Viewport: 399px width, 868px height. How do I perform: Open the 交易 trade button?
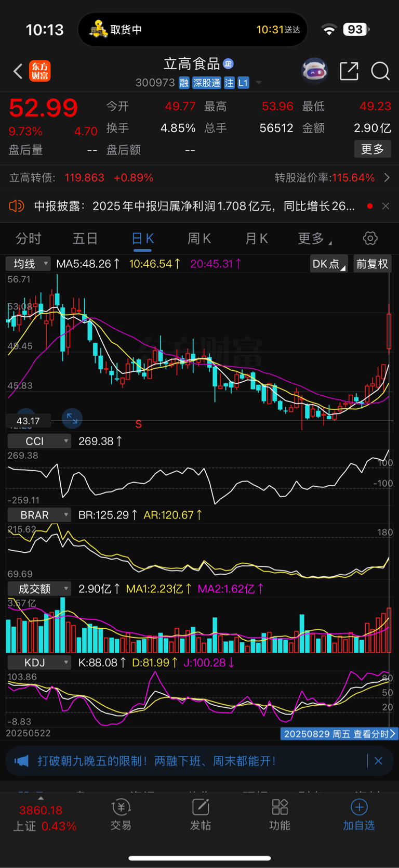coord(121,815)
